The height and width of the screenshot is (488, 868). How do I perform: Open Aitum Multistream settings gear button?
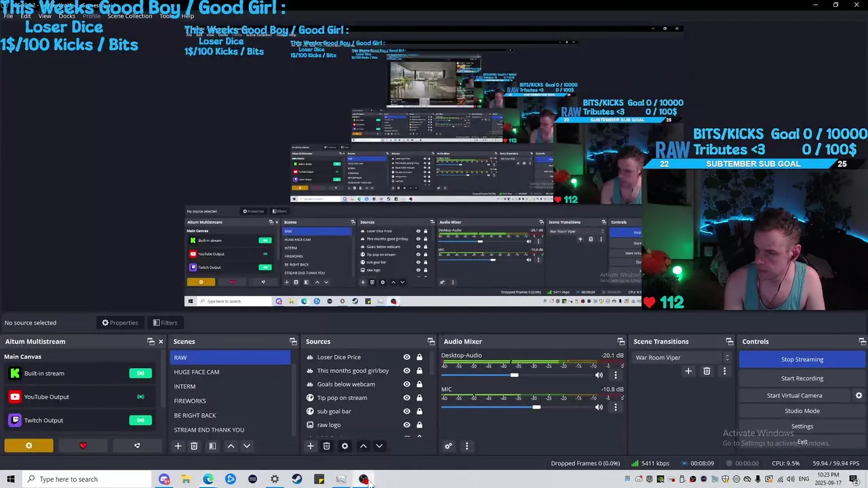[28, 446]
